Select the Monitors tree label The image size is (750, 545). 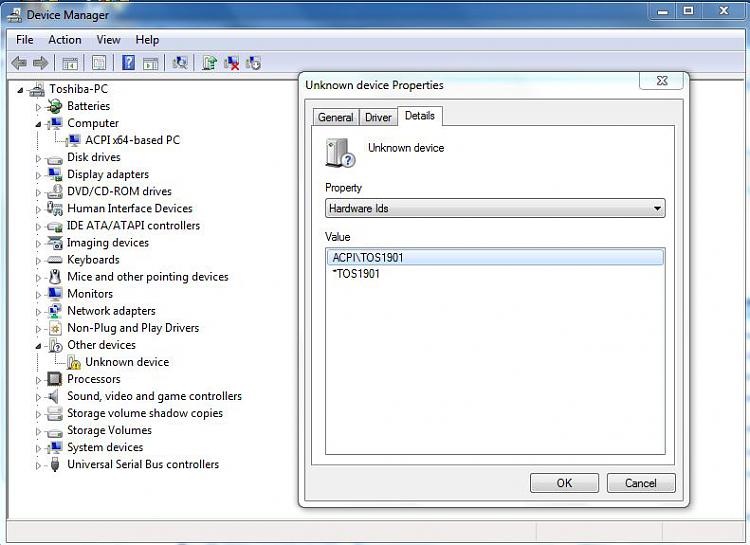click(x=90, y=294)
